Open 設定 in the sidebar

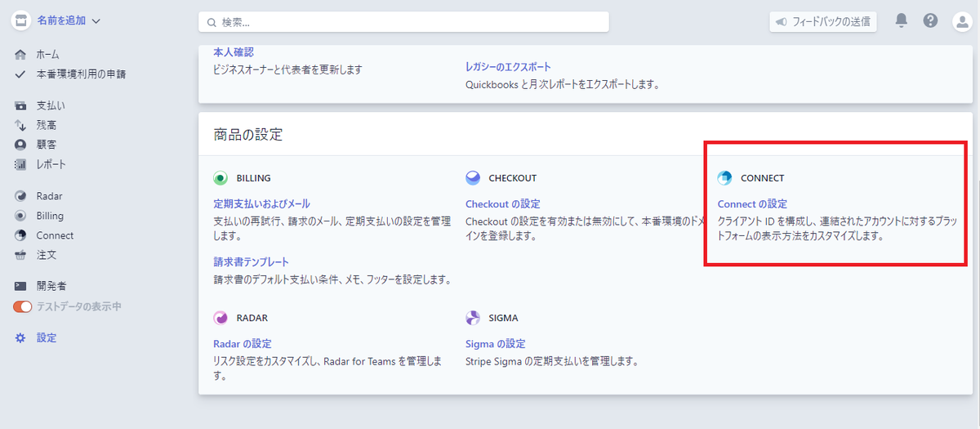(x=47, y=337)
